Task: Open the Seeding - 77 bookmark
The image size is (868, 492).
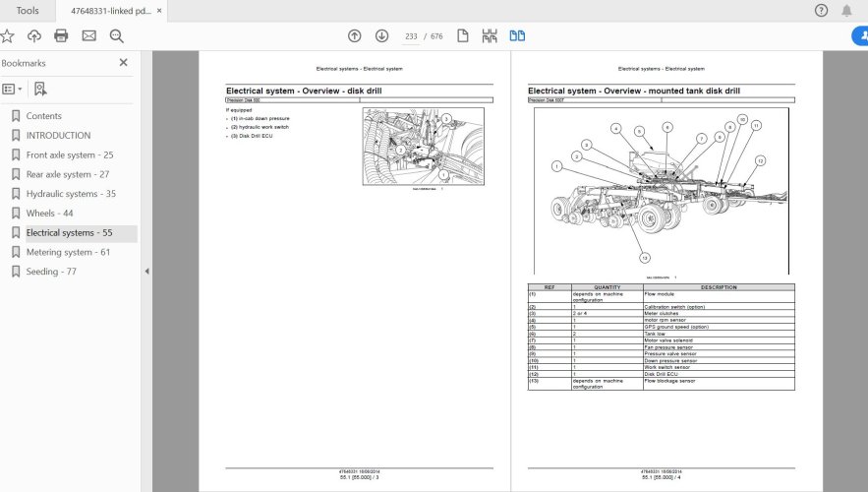Action: (51, 272)
